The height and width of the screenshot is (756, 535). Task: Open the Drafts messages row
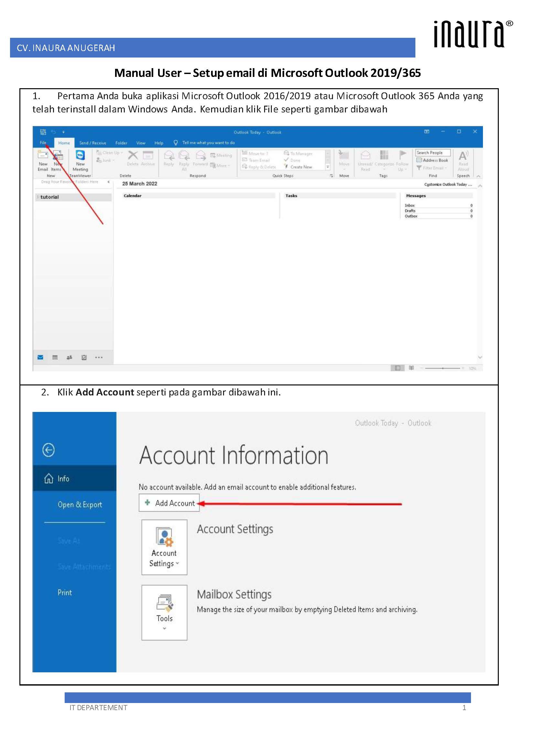(438, 211)
